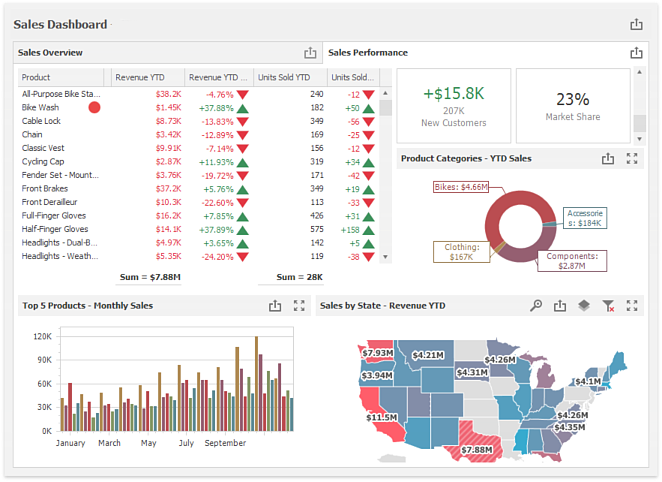Select the Cycling Cap row in the grid
The width and height of the screenshot is (662, 482).
(x=60, y=161)
